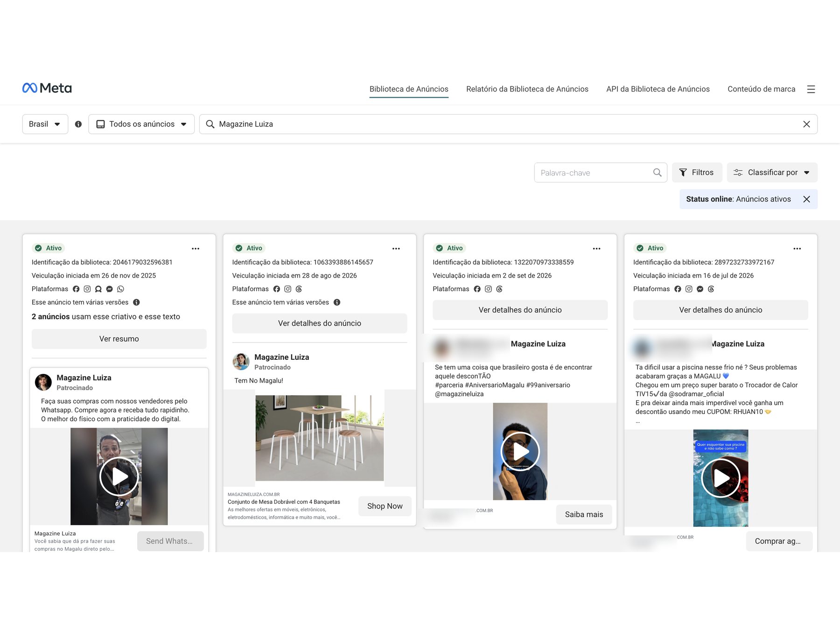Open the Classificar por dropdown

point(772,173)
